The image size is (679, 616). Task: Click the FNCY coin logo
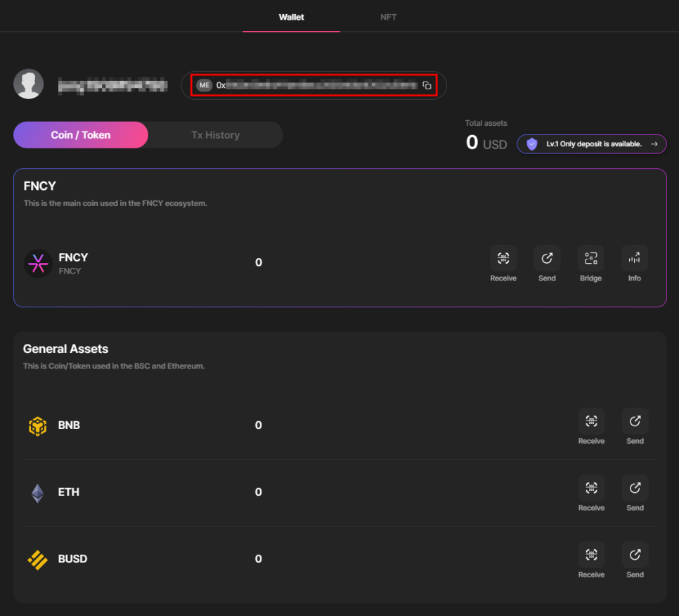38,264
